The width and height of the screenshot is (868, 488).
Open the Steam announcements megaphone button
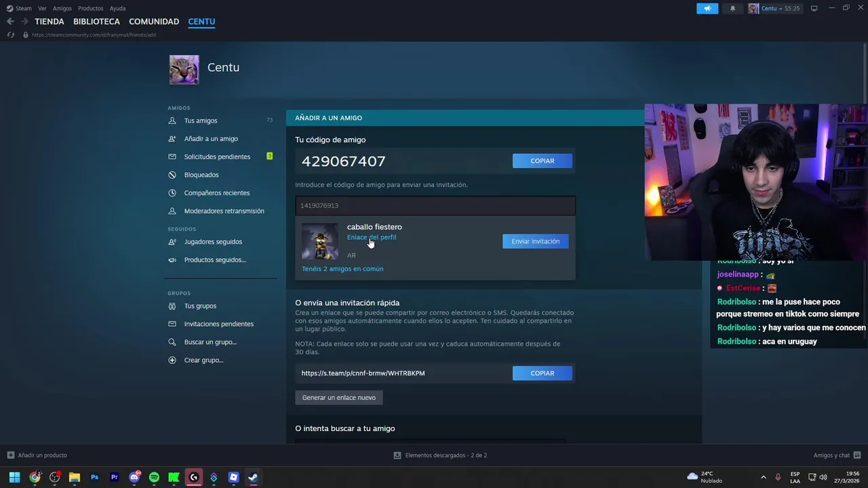[707, 8]
